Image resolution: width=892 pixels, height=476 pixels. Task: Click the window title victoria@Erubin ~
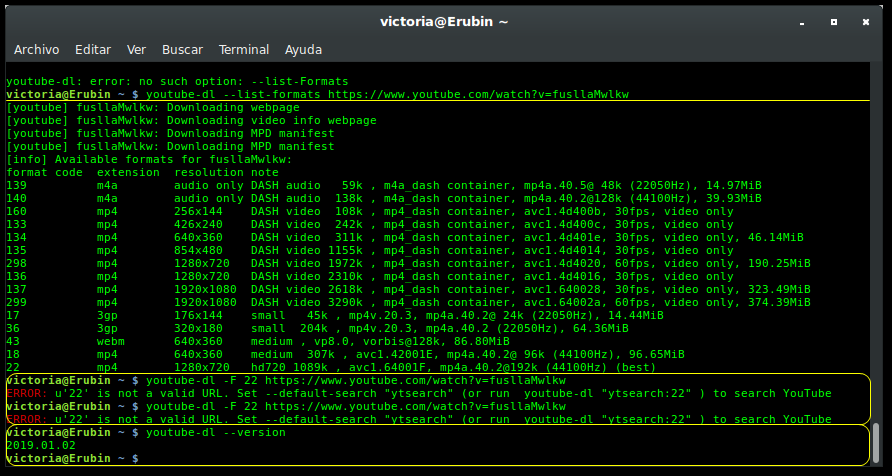pos(444,22)
